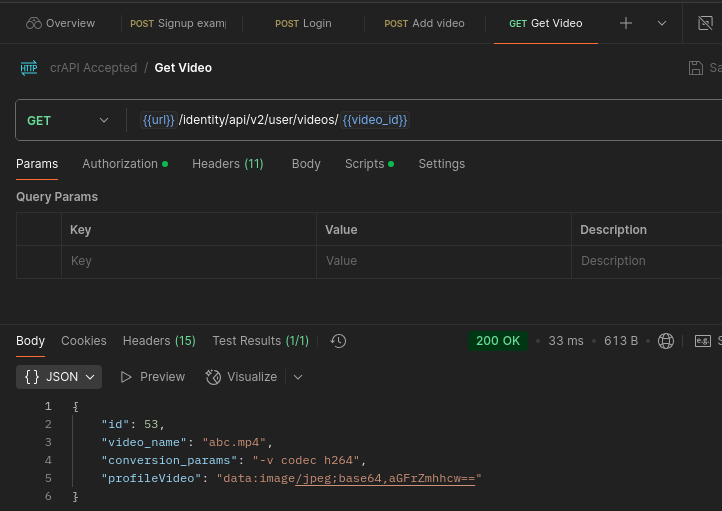
Task: Expand the tab list chevron
Action: click(662, 23)
